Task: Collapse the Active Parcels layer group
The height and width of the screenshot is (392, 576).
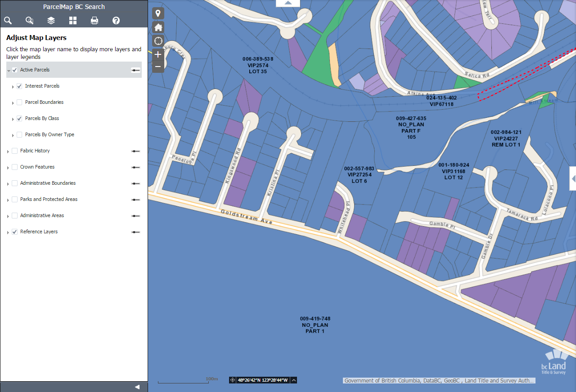Action: click(x=8, y=70)
